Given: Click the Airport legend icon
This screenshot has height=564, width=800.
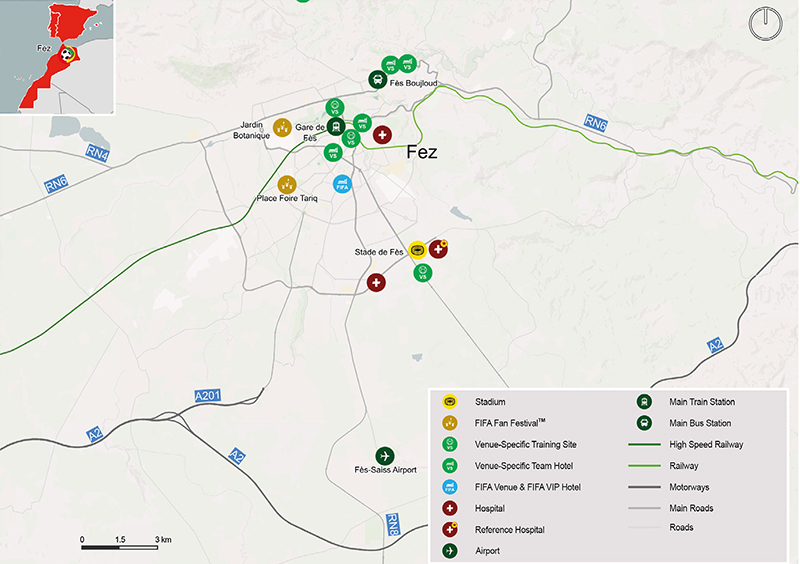Looking at the screenshot, I should click(449, 551).
